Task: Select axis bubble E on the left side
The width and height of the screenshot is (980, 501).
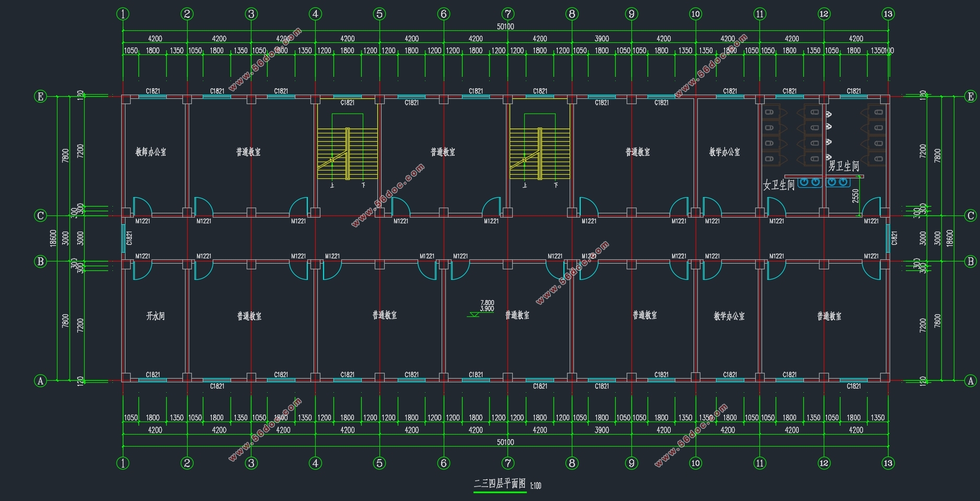Action: point(40,96)
